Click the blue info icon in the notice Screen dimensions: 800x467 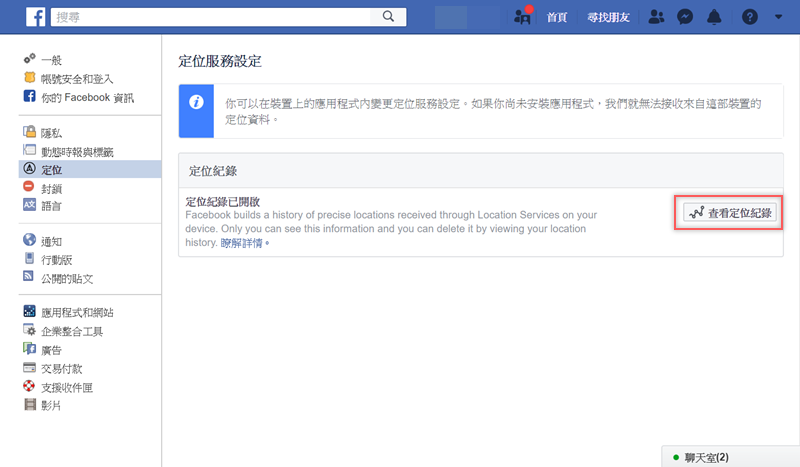(196, 102)
